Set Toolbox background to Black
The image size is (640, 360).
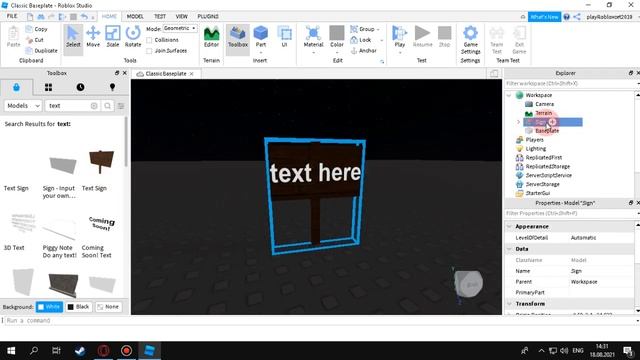click(78, 307)
